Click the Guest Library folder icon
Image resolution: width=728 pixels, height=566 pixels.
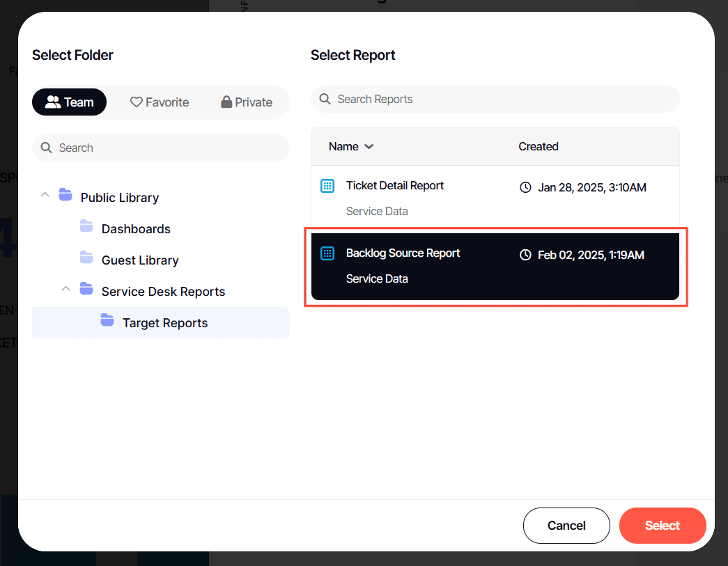click(x=86, y=258)
